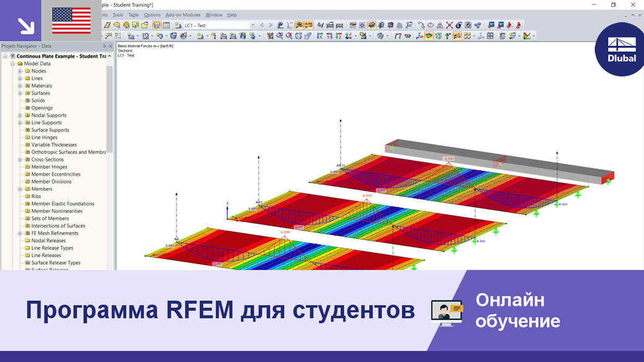
Task: Click the mirror triangles toolbar icon
Action: click(x=440, y=25)
